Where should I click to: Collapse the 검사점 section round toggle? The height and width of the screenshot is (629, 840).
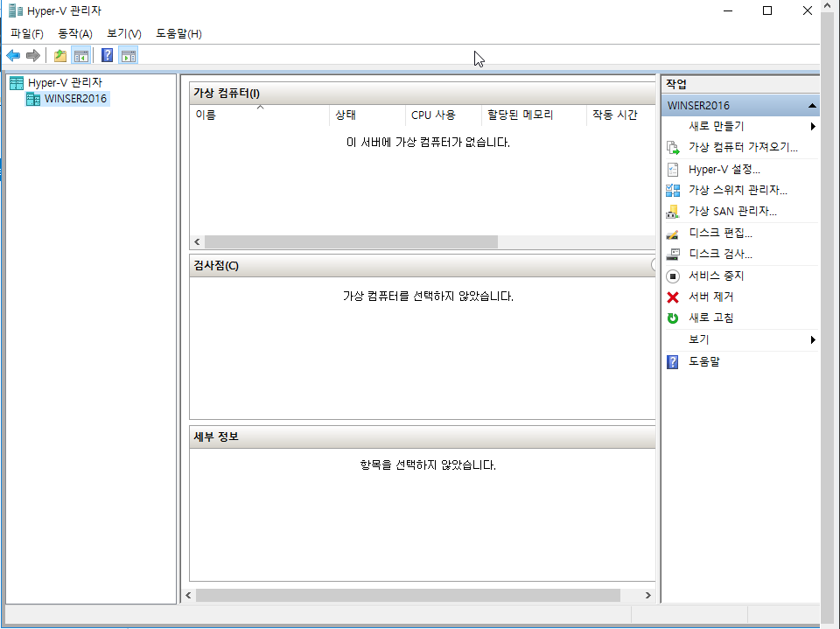[x=653, y=265]
